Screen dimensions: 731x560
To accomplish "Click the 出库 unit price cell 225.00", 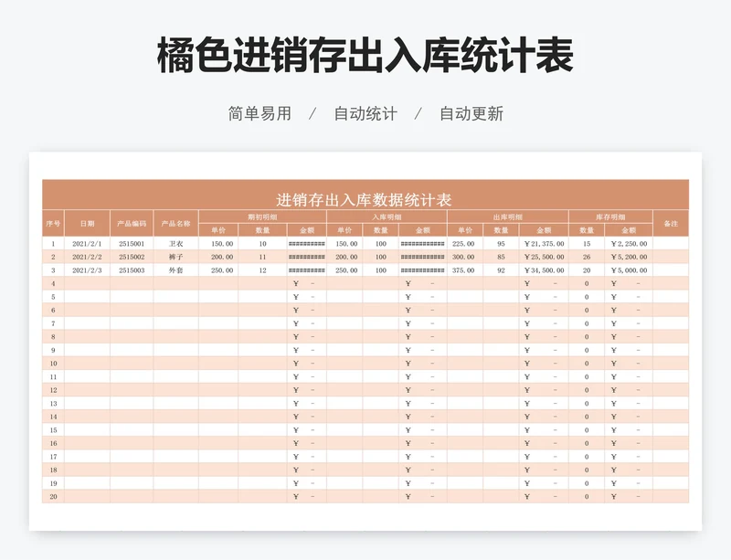I will 463,244.
